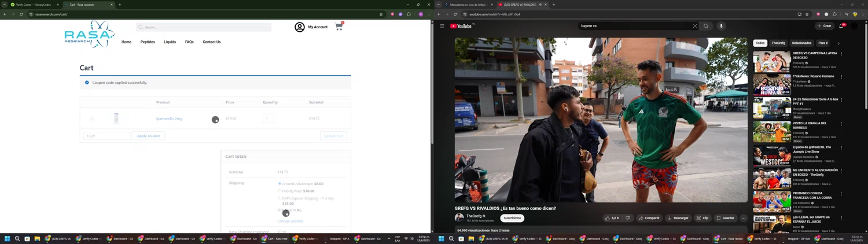
Task: Click the Apply coupon button
Action: pyautogui.click(x=148, y=136)
